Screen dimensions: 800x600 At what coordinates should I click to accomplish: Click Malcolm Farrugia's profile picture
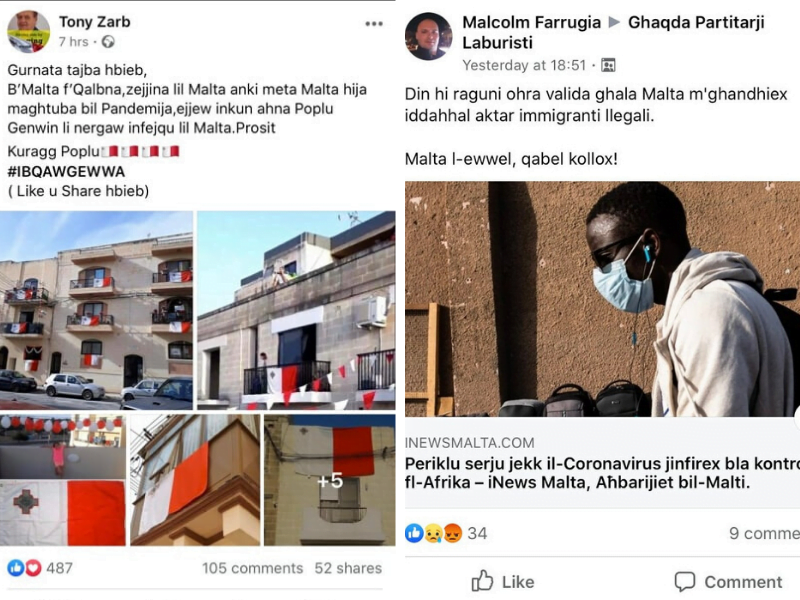[x=428, y=36]
